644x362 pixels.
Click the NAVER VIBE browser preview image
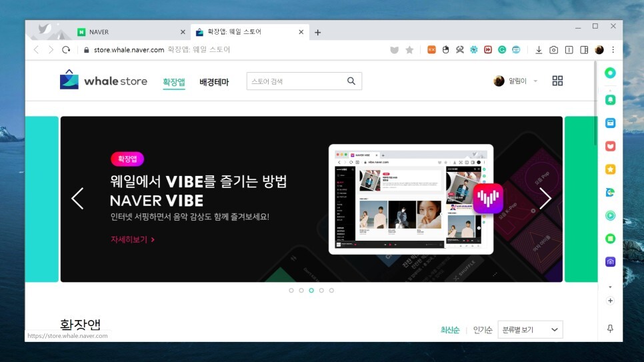pyautogui.click(x=411, y=199)
